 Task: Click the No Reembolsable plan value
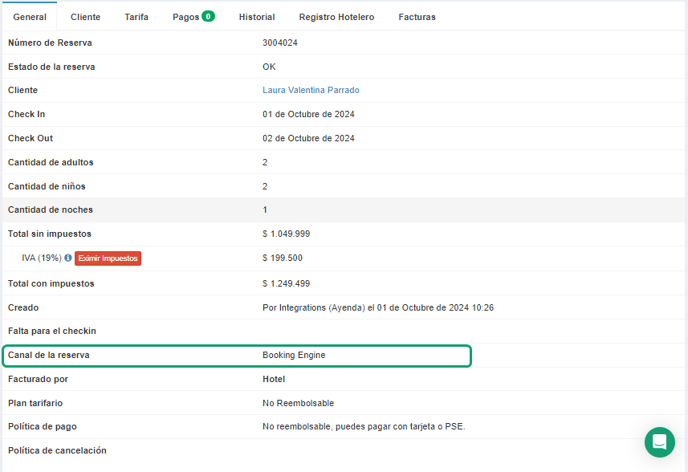tap(298, 403)
